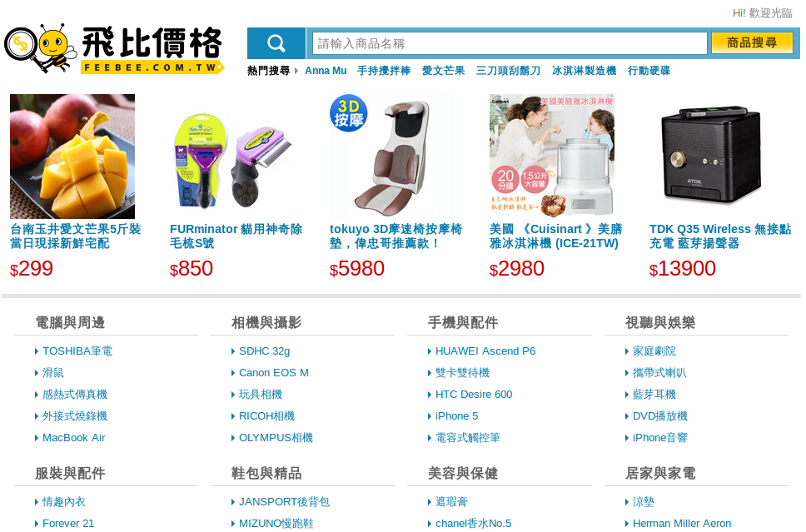Click the product name search field
Viewport: 806px width, 532px height.
510,43
